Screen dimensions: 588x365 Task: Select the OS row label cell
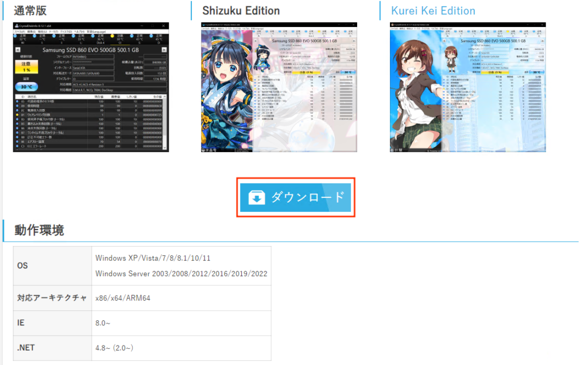[x=52, y=266]
